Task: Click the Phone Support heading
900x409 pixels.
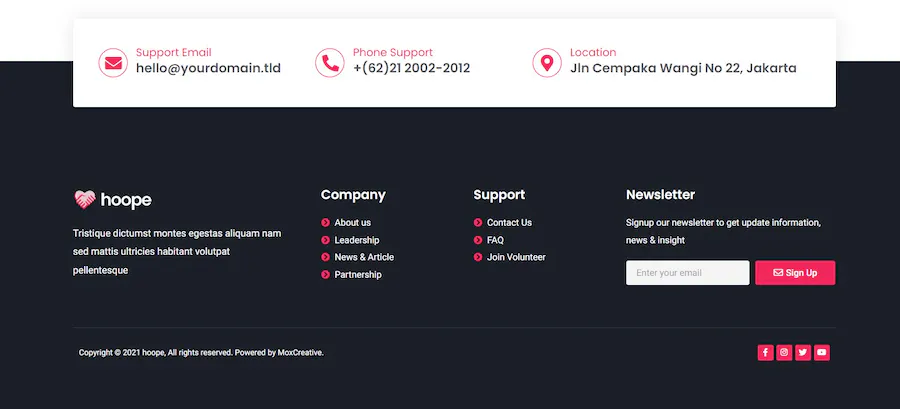Action: click(x=393, y=52)
